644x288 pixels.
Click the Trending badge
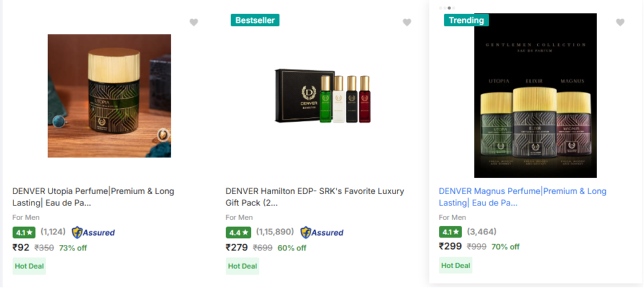pyautogui.click(x=466, y=20)
